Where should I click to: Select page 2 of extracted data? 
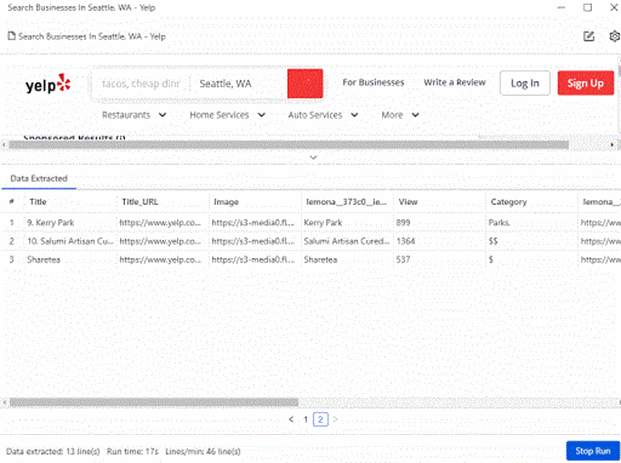tap(320, 419)
